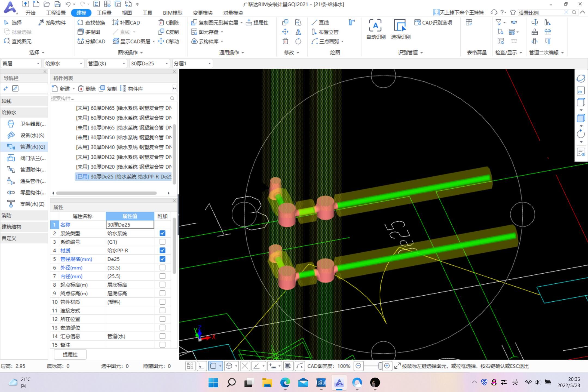
Task: Click 复制 in component list toolbar
Action: [x=108, y=89]
